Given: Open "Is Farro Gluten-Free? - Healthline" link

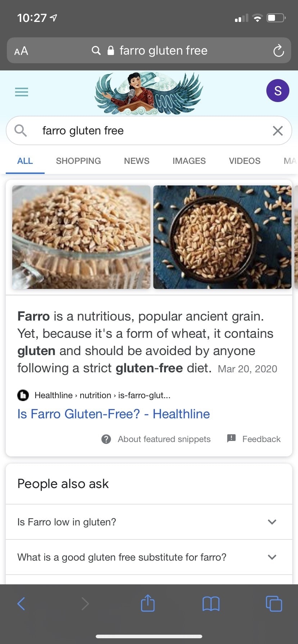Looking at the screenshot, I should pyautogui.click(x=113, y=414).
